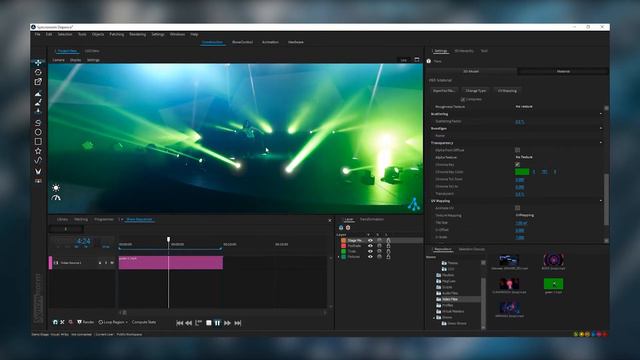Click the first icon left of Render button
Image resolution: width=640 pixels, height=360 pixels.
click(55, 322)
